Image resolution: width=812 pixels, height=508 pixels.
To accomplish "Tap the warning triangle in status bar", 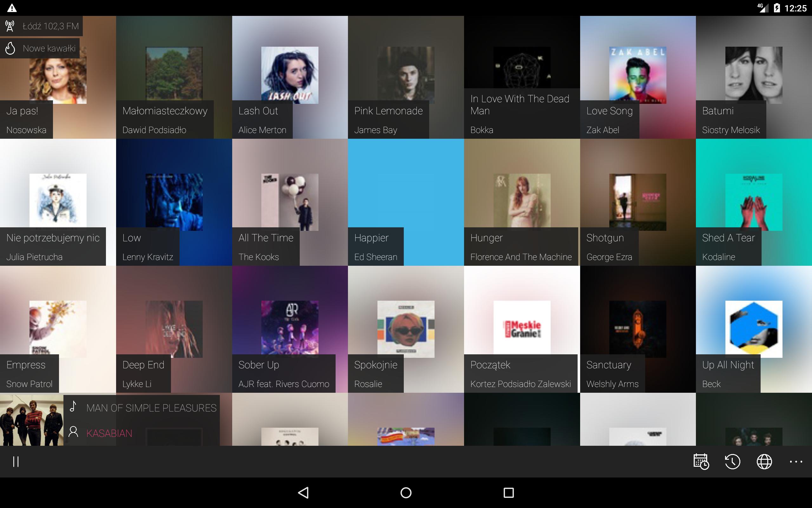I will click(x=12, y=8).
